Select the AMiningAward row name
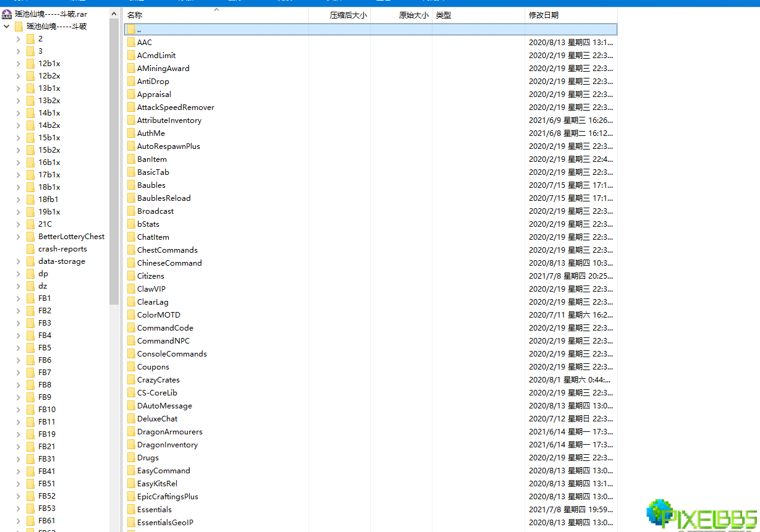This screenshot has height=532, width=760. pos(163,68)
